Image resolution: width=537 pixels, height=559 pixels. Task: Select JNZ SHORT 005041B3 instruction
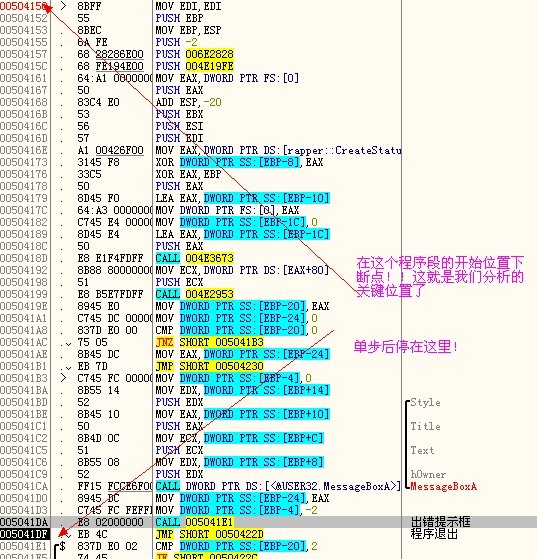(210, 342)
